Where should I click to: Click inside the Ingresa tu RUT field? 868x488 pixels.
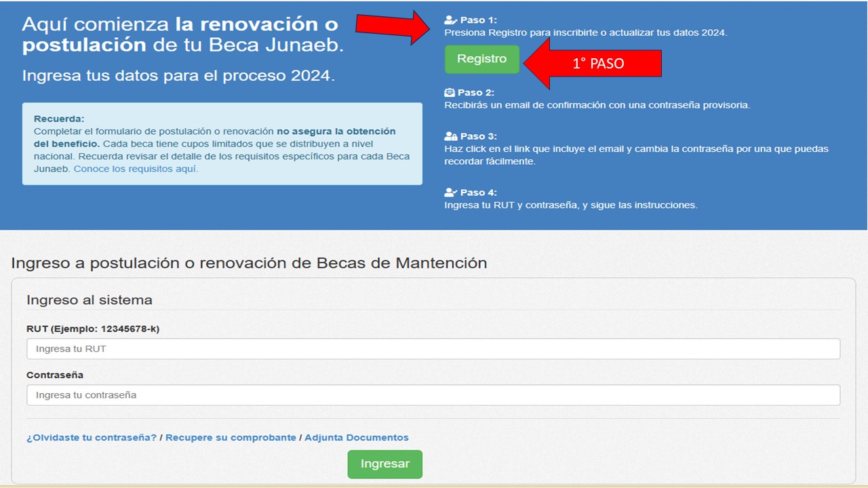tap(432, 348)
